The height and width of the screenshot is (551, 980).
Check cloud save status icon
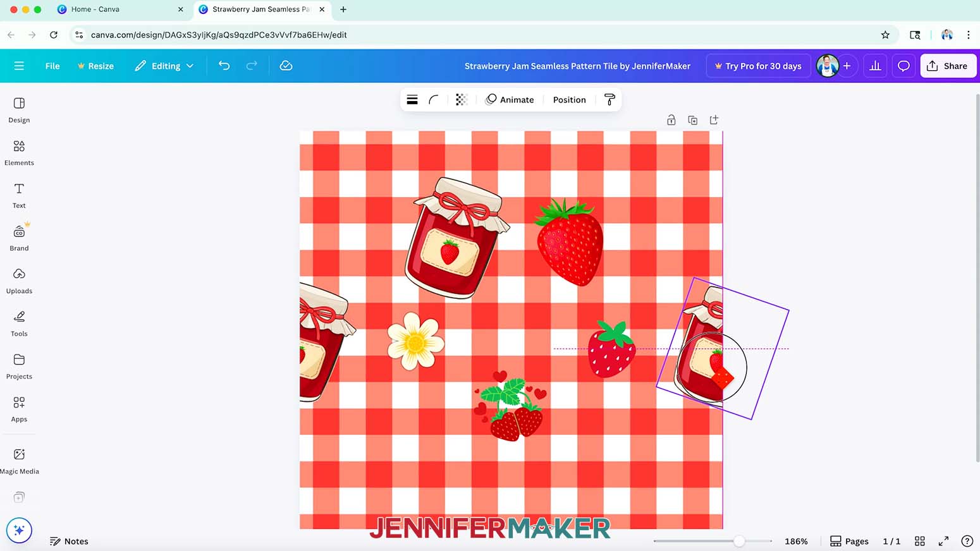tap(286, 66)
